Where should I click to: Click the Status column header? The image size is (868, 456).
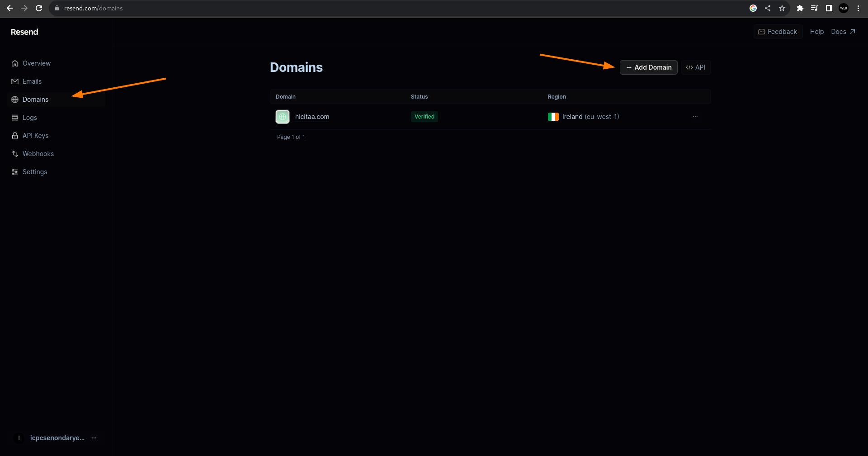click(420, 97)
